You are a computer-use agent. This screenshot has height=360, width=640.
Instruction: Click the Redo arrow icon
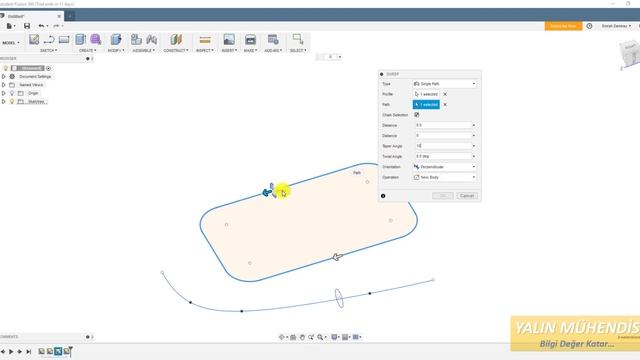(56, 26)
